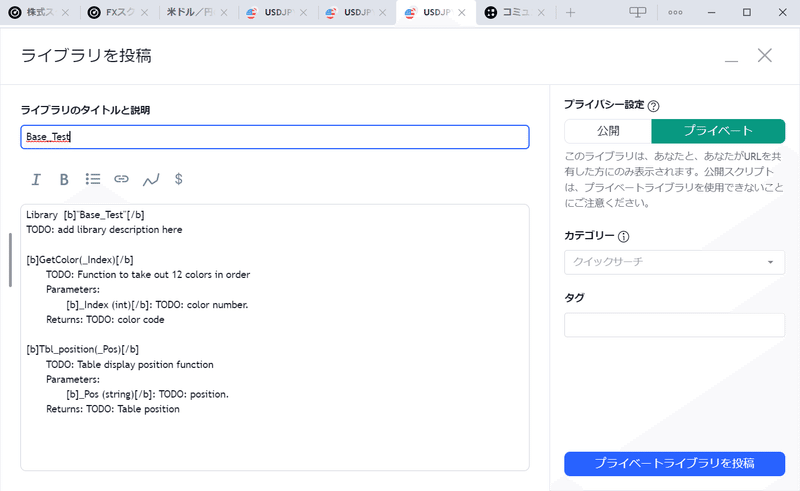
Task: Click the '[b]Tbl_position(_Pos)[/b]' line
Action: click(82, 349)
